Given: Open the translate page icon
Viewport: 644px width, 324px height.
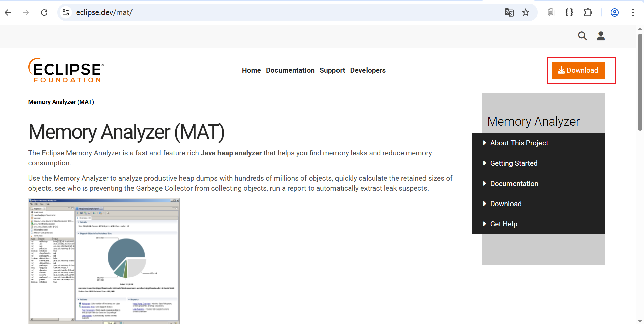Looking at the screenshot, I should coord(509,12).
